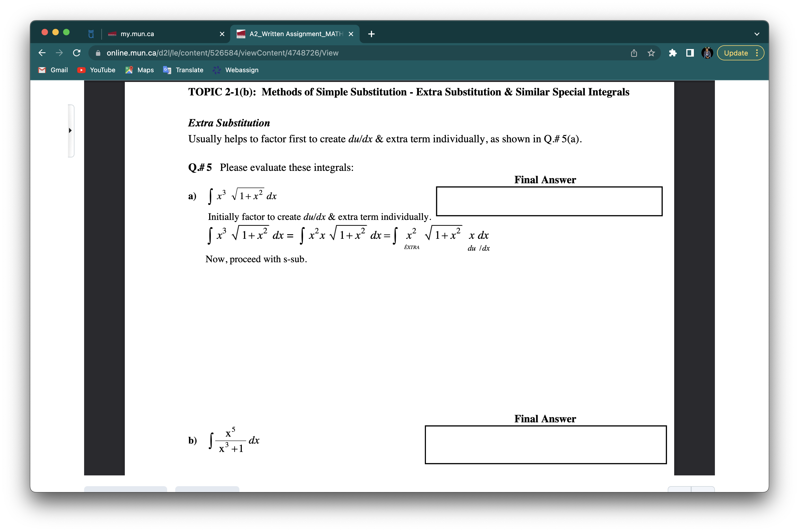Click the Update button
This screenshot has height=532, width=799.
coord(736,53)
